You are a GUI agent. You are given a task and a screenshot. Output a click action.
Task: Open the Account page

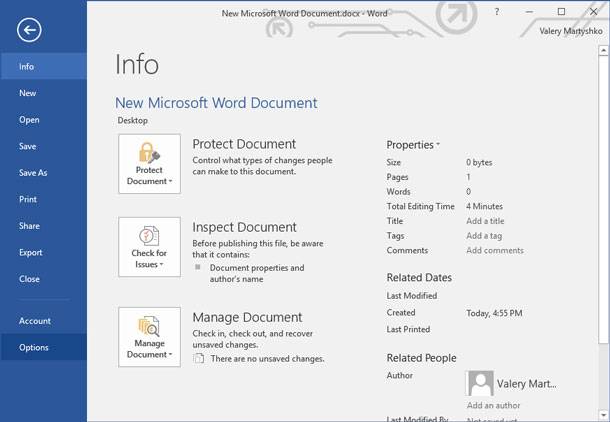44,321
